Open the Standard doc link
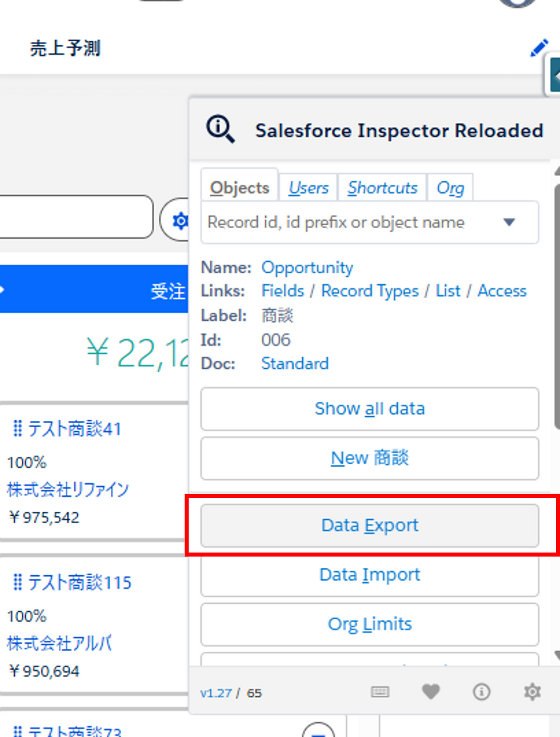This screenshot has width=560, height=737. click(x=295, y=363)
